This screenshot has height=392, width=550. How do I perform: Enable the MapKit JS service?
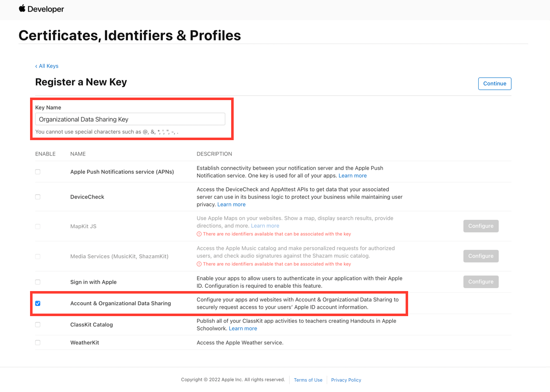38,226
